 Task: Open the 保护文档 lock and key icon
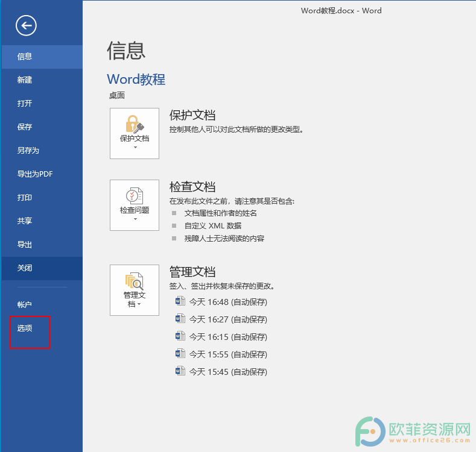tap(135, 124)
